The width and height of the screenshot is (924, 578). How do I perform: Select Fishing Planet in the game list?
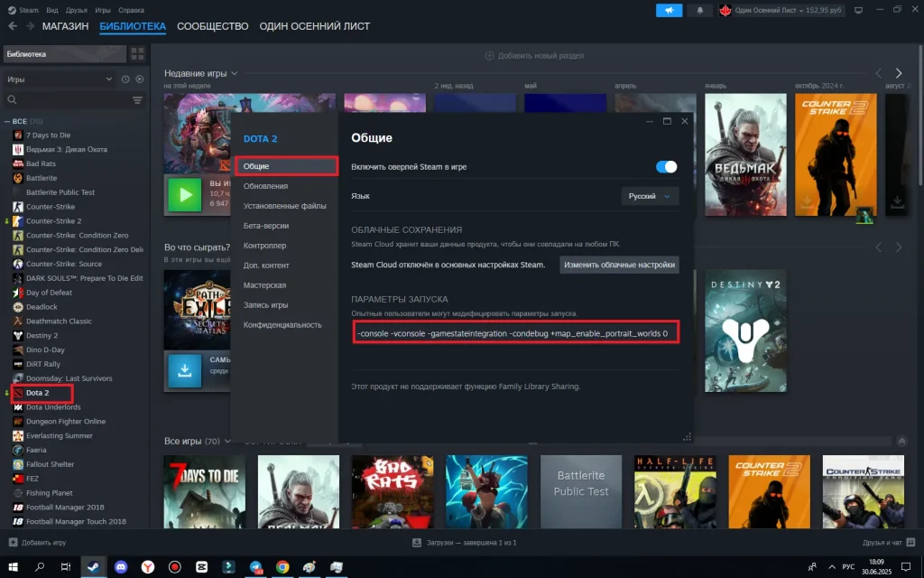(50, 492)
